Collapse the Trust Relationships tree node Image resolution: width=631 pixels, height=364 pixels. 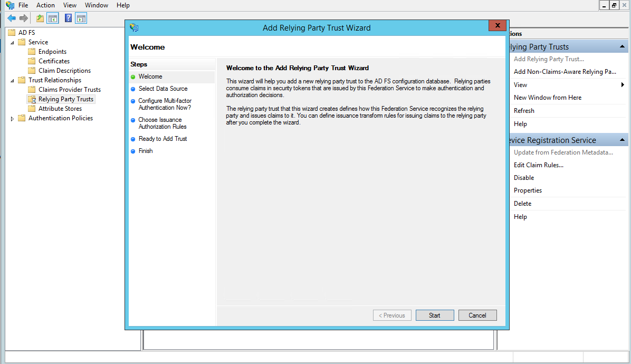pyautogui.click(x=12, y=80)
